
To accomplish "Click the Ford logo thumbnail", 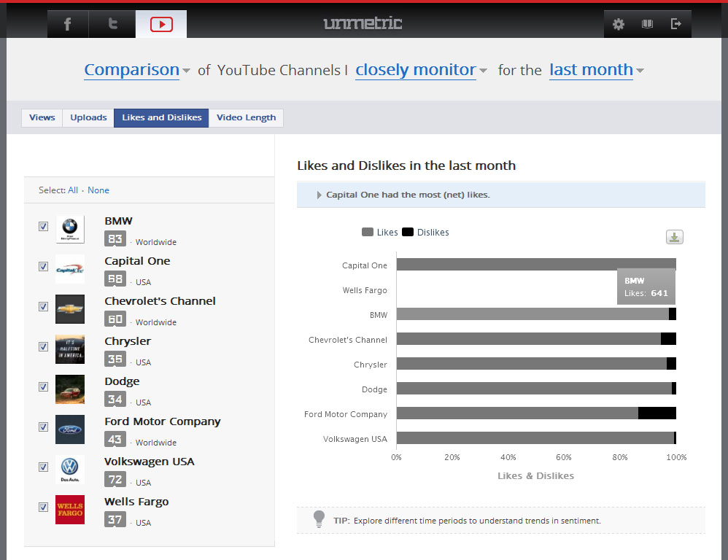I will click(x=70, y=429).
